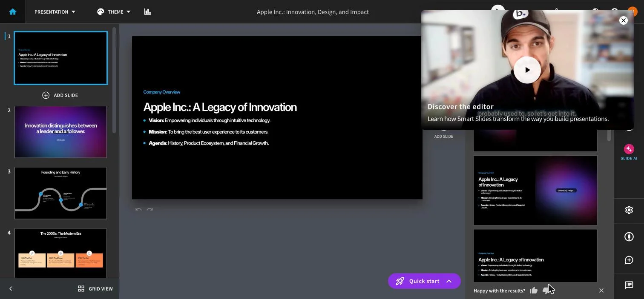644x299 pixels.
Task: Collapse the slide panel with left chevron
Action: [11, 289]
